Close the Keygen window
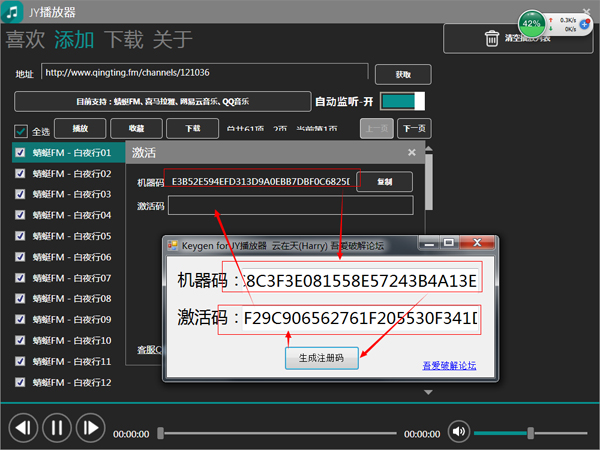Viewport: 600px width, 450px height. [477, 243]
